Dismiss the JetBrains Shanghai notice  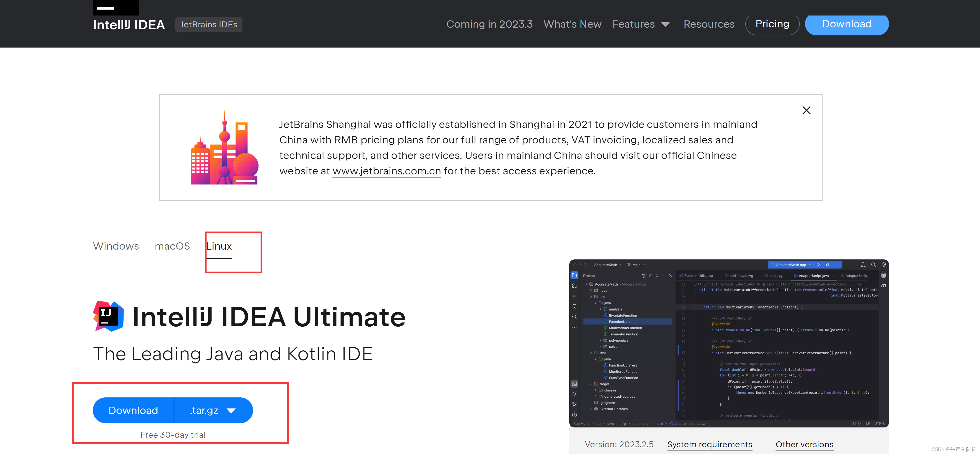tap(806, 110)
